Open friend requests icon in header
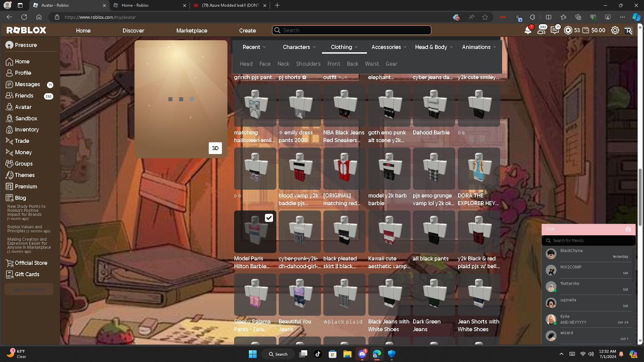 (541, 30)
